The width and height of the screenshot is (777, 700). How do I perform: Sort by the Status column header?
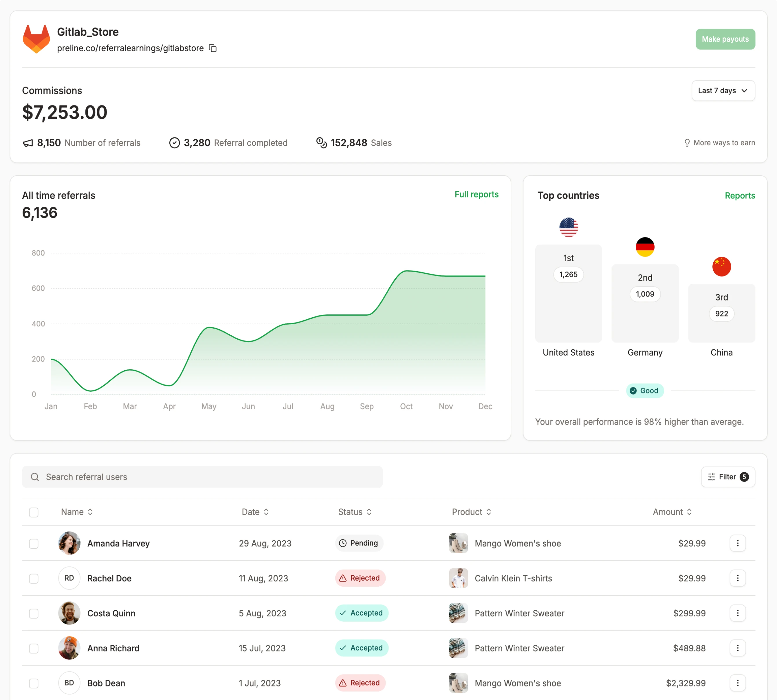[354, 512]
